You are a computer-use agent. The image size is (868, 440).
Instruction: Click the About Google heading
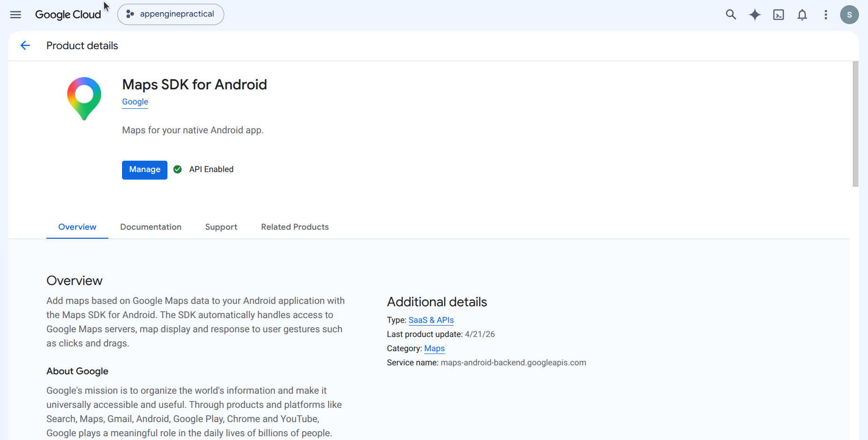pyautogui.click(x=77, y=371)
